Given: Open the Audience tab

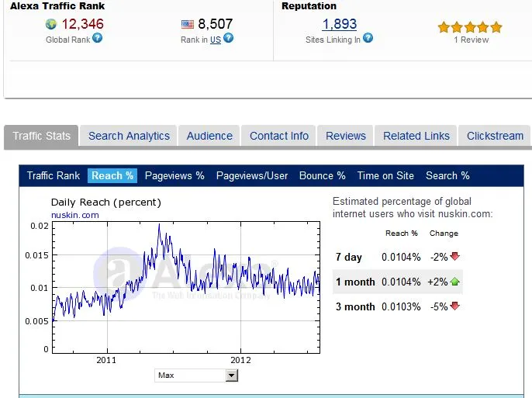Looking at the screenshot, I should 209,136.
